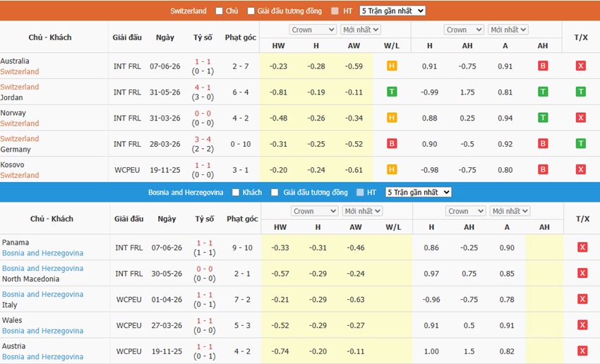The image size is (600, 364).
Task: Click the orange H badge in Norway row
Action: [x=392, y=118]
